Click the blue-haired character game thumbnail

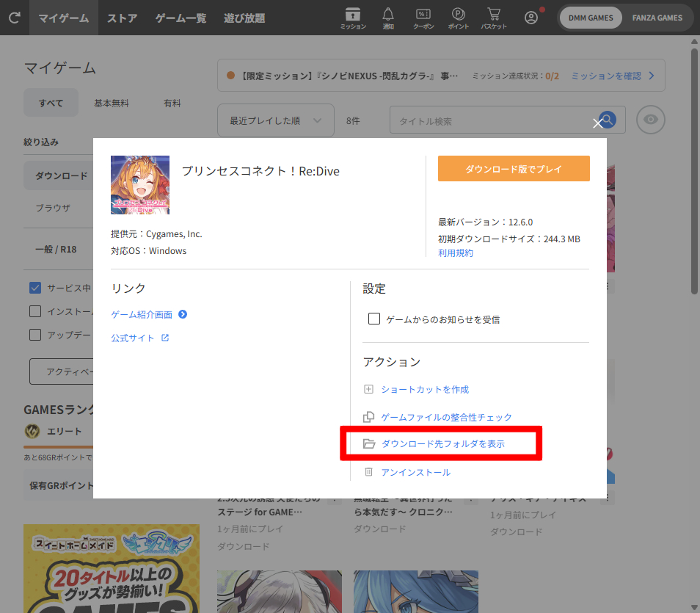(416, 592)
